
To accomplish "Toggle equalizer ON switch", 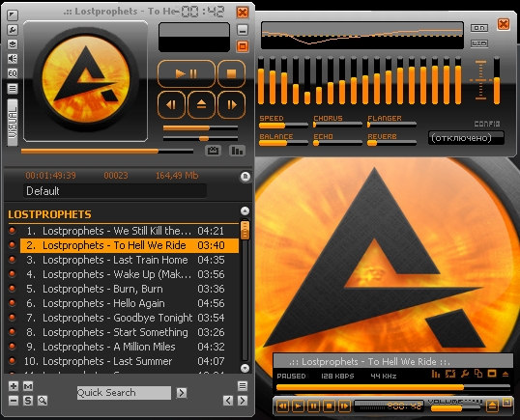I will (479, 28).
